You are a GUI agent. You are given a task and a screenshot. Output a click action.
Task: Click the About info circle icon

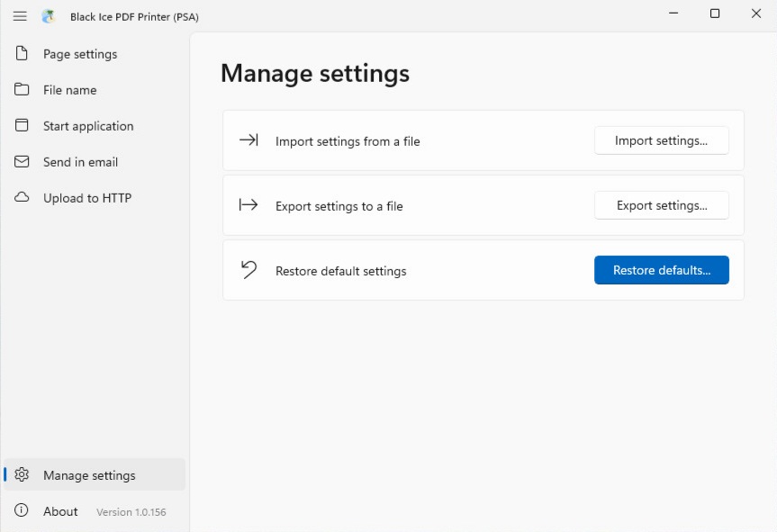22,510
